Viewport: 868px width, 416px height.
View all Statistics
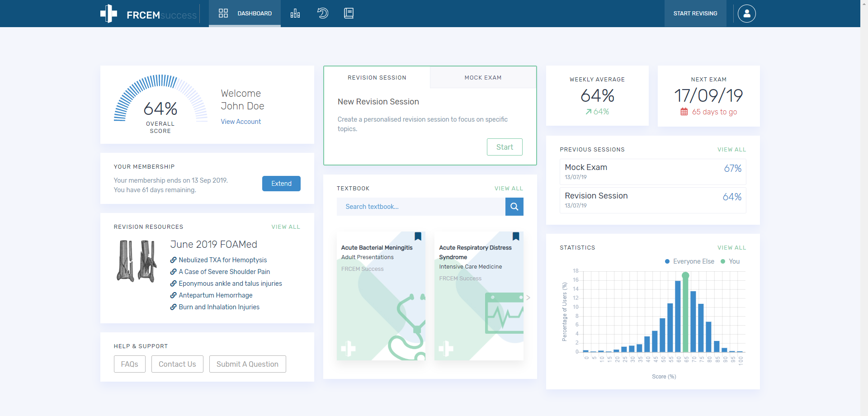click(731, 248)
